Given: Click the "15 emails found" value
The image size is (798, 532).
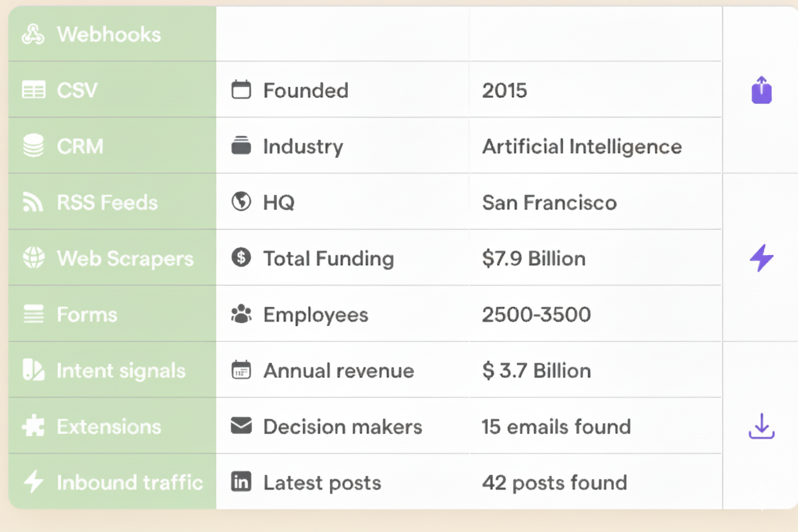Looking at the screenshot, I should tap(556, 426).
